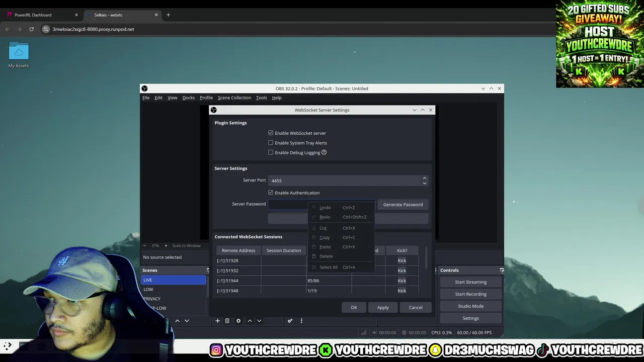Screen dimensions: 644x362
Task: Choose Undo in the context menu
Action: [x=341, y=208]
